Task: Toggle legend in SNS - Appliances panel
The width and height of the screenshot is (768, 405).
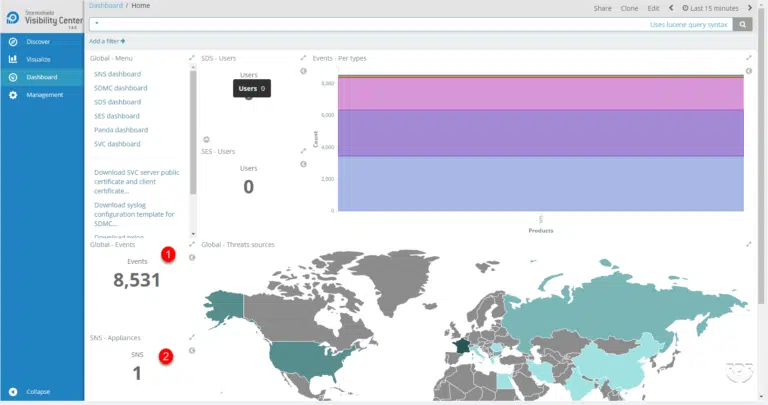Action: [x=192, y=351]
